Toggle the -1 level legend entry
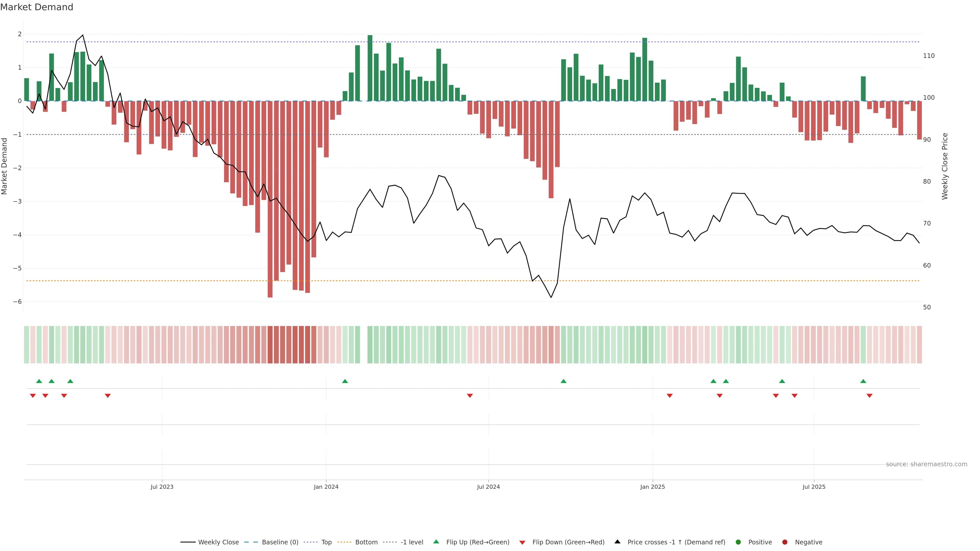The width and height of the screenshot is (980, 551). coord(412,542)
